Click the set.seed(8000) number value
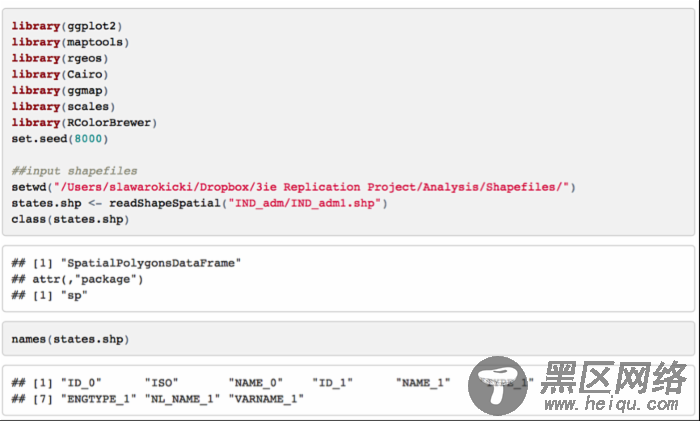This screenshot has height=421, width=700. pos(88,138)
